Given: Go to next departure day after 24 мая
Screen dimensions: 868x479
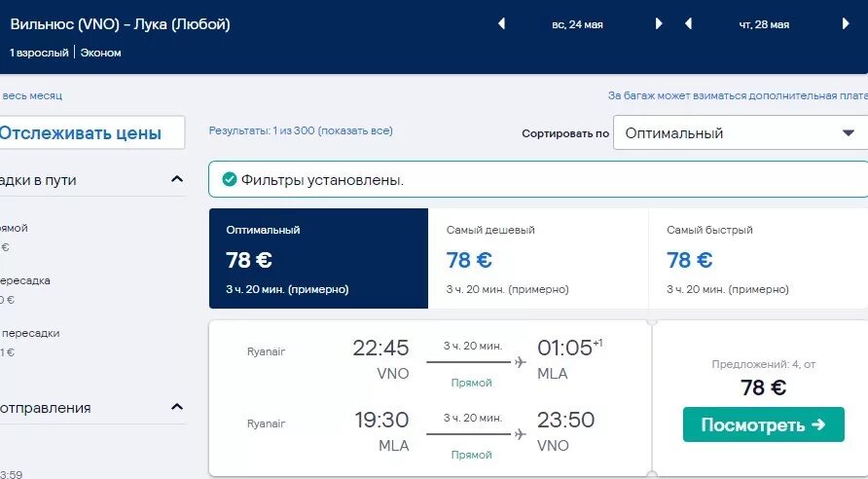Looking at the screenshot, I should (x=659, y=24).
